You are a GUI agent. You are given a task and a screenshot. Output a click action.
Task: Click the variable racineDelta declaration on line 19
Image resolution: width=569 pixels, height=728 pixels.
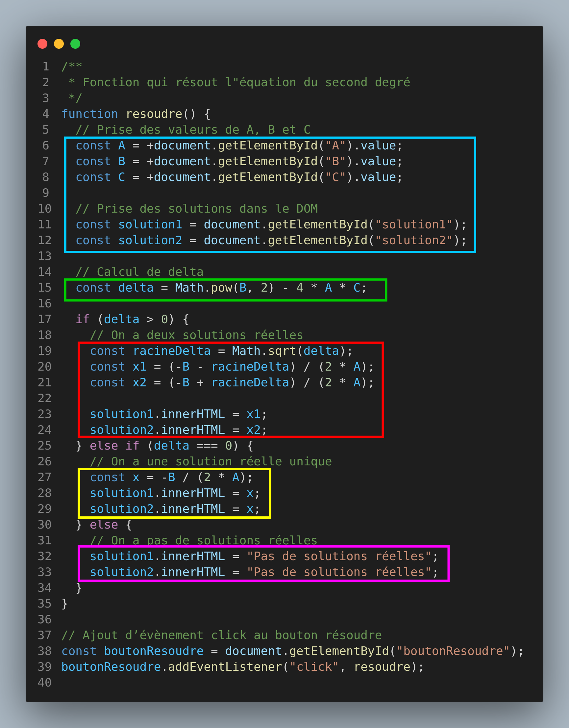(172, 351)
